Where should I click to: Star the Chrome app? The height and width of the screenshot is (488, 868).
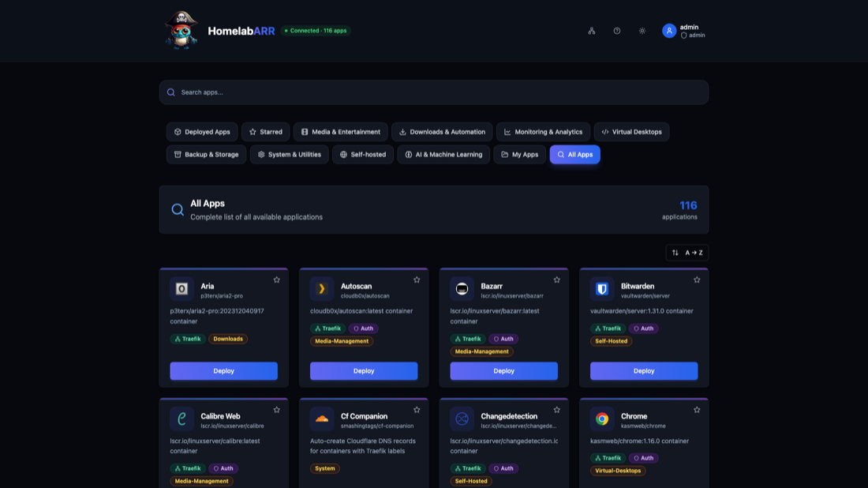697,410
